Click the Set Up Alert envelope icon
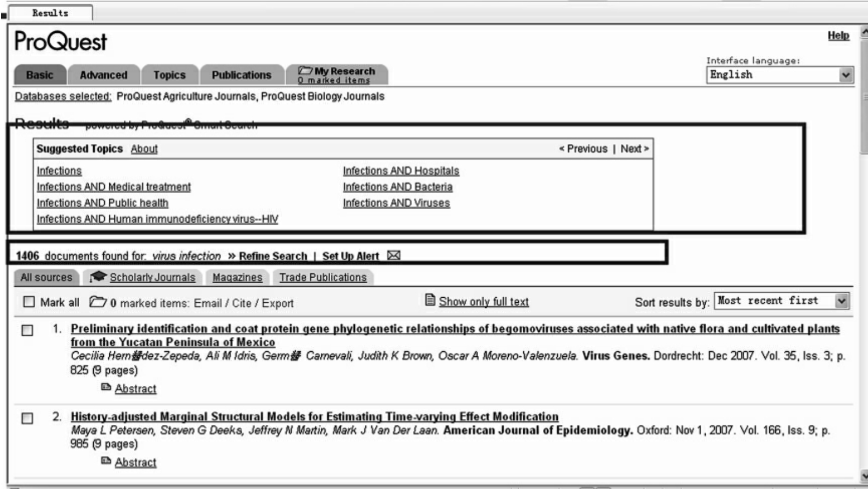 tap(394, 255)
